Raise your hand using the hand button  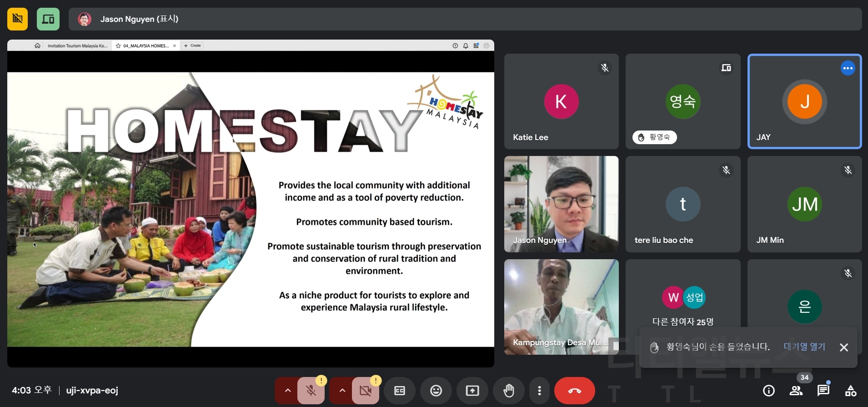509,391
